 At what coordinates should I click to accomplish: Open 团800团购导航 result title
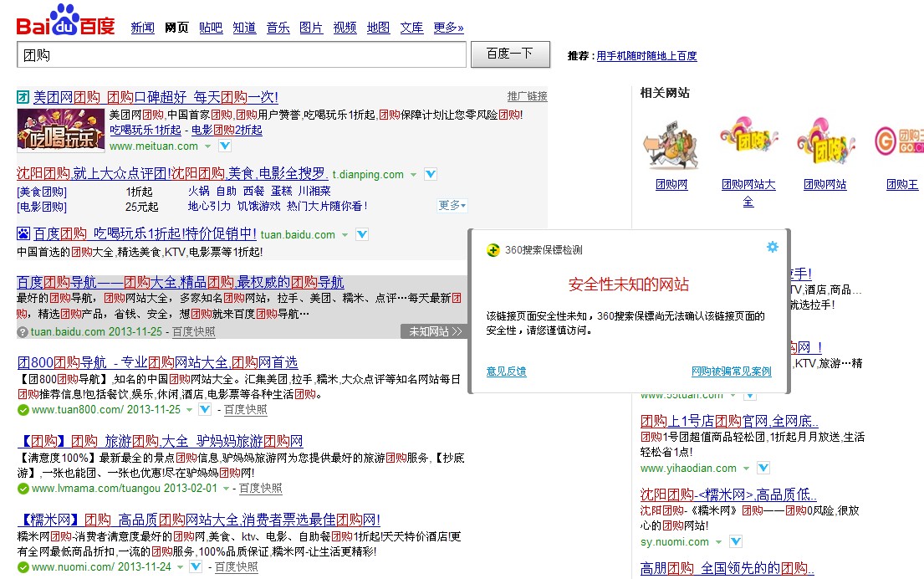point(157,362)
